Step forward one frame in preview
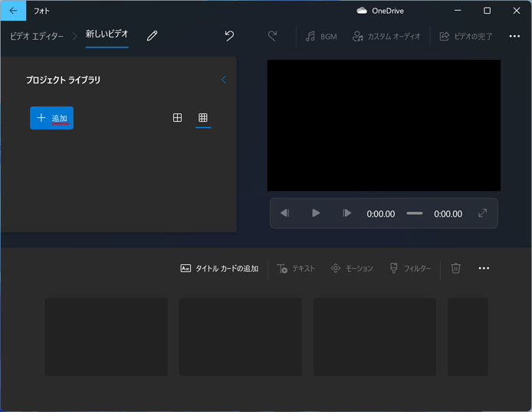The width and height of the screenshot is (532, 412). tap(346, 213)
